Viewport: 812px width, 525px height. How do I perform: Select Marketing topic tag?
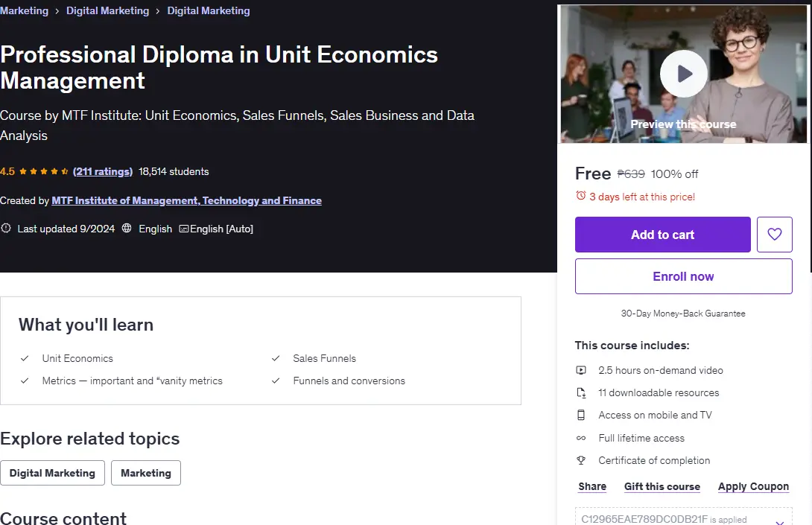(146, 473)
